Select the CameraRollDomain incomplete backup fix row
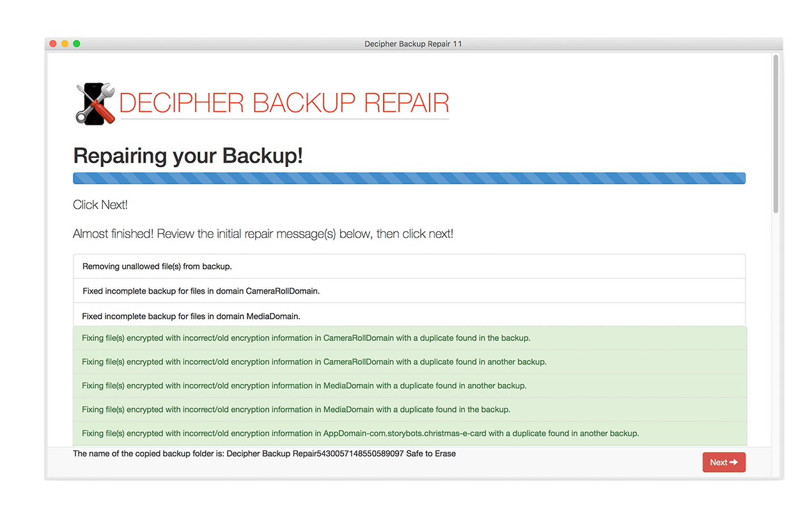 pyautogui.click(x=409, y=291)
